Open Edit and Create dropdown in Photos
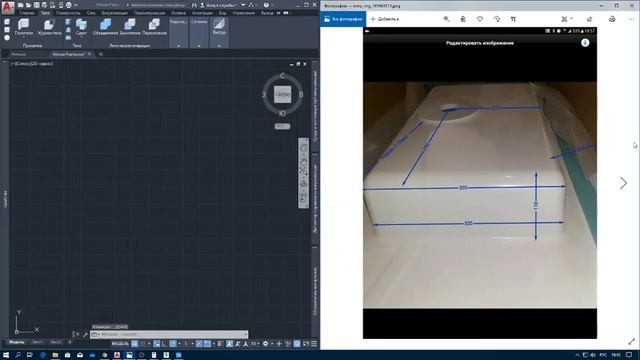 [567, 19]
